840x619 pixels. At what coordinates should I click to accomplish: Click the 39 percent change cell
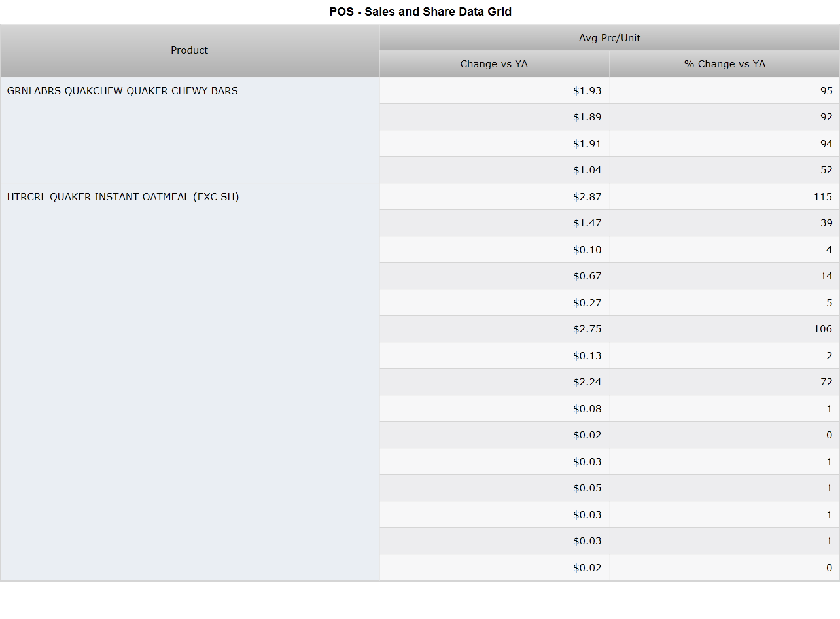tap(725, 223)
